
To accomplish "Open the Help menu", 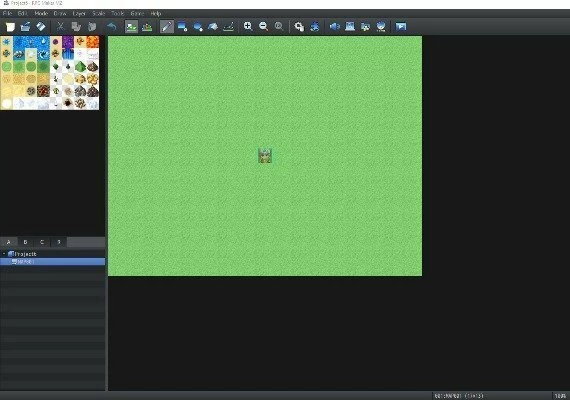I will (156, 13).
